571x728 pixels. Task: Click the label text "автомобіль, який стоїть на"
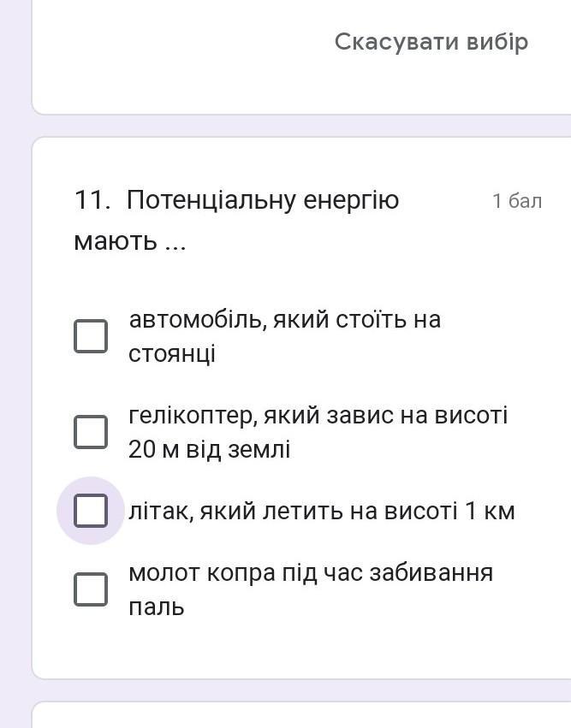tap(284, 320)
